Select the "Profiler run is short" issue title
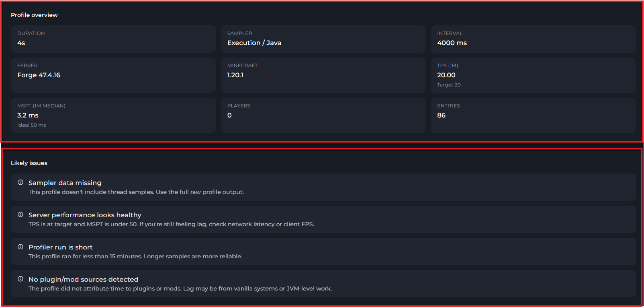This screenshot has width=644, height=307. point(60,247)
